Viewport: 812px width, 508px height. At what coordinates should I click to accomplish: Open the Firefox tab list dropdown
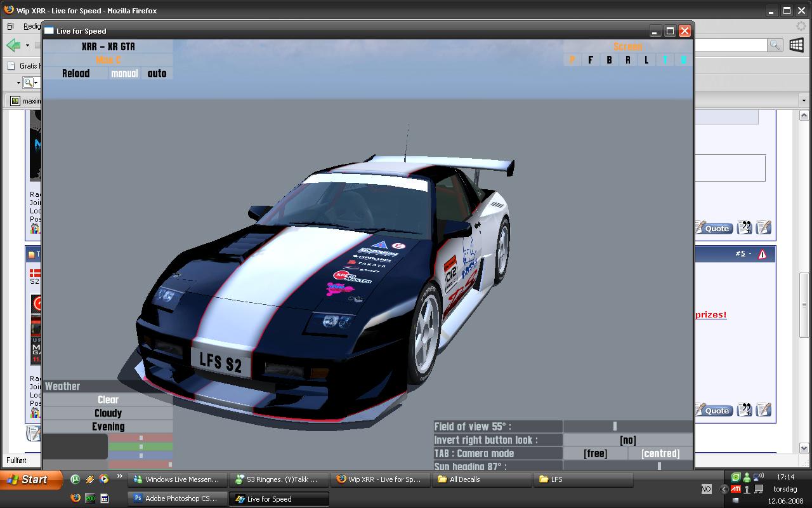click(803, 100)
